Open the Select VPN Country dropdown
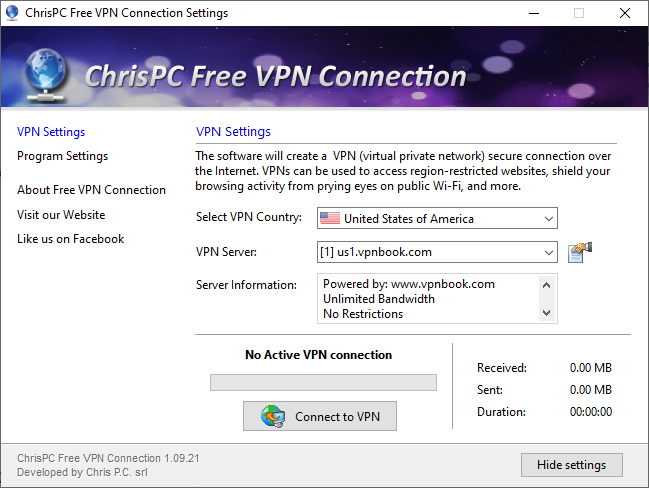 click(x=548, y=218)
